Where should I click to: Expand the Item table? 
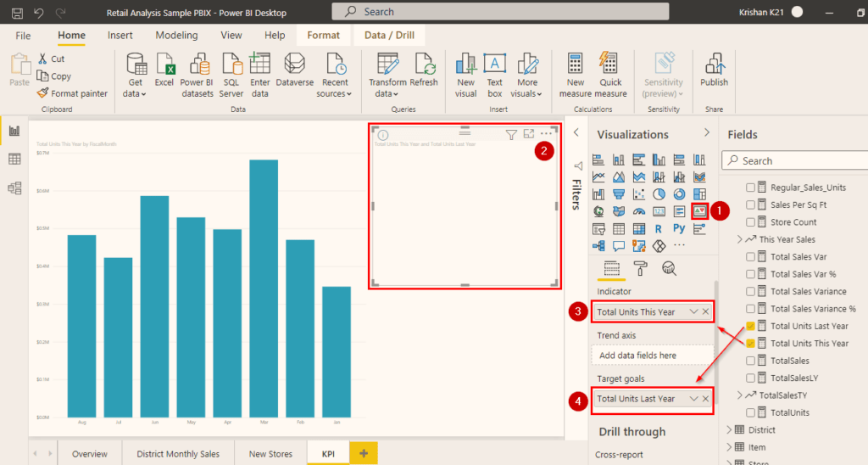(729, 446)
